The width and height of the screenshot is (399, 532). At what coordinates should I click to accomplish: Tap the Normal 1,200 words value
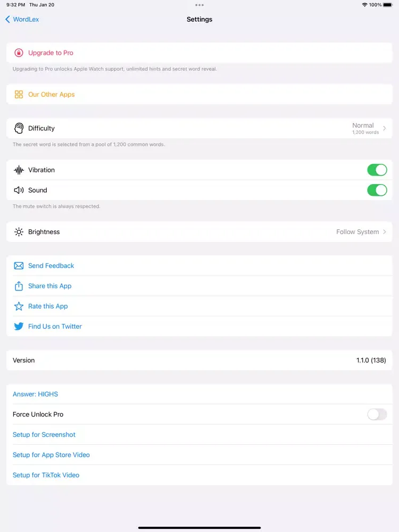[x=365, y=128]
